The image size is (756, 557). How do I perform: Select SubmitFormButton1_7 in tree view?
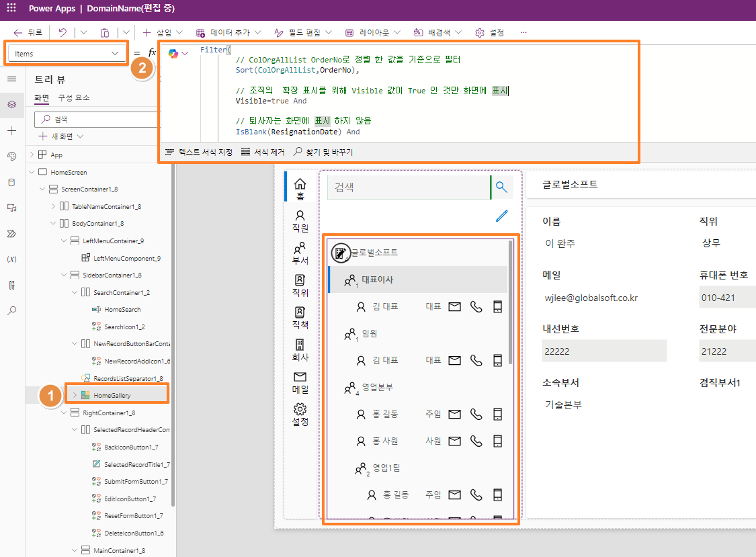pyautogui.click(x=130, y=481)
